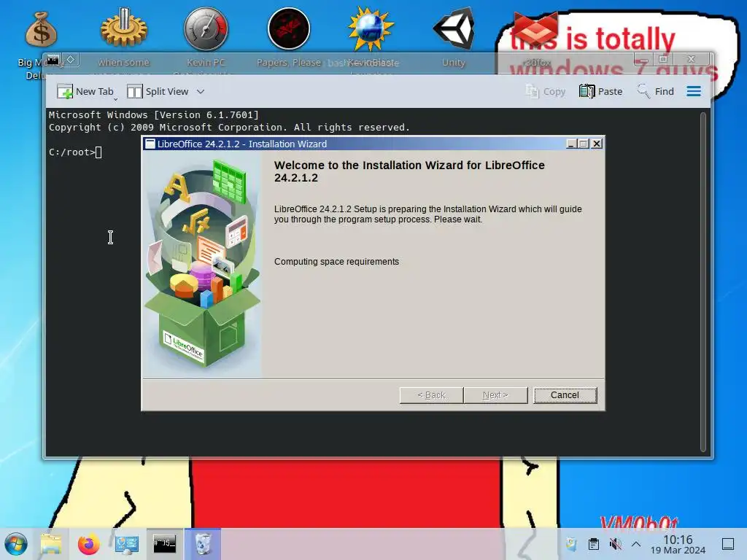Viewport: 747px width, 560px height.
Task: Open the clipboard tray icon
Action: click(594, 544)
